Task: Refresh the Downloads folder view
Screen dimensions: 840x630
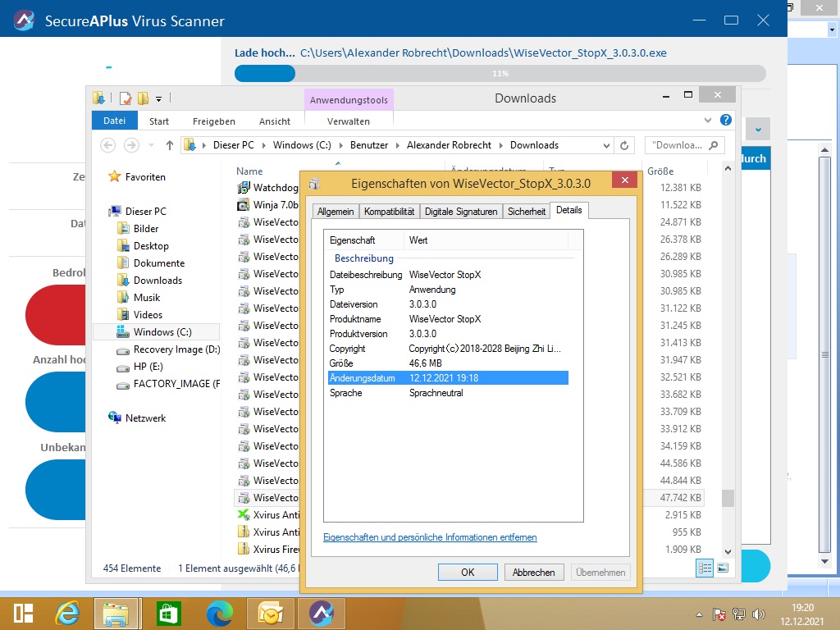Action: pyautogui.click(x=624, y=145)
